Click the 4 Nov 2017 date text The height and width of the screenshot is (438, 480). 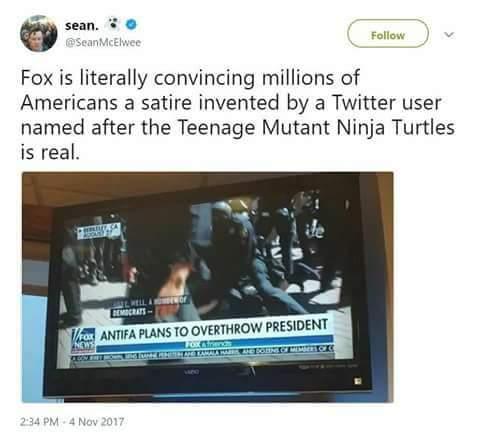(x=96, y=422)
